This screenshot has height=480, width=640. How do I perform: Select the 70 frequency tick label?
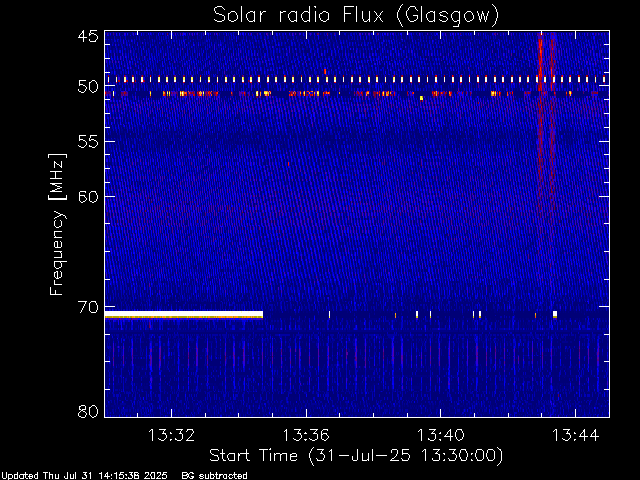click(x=88, y=307)
